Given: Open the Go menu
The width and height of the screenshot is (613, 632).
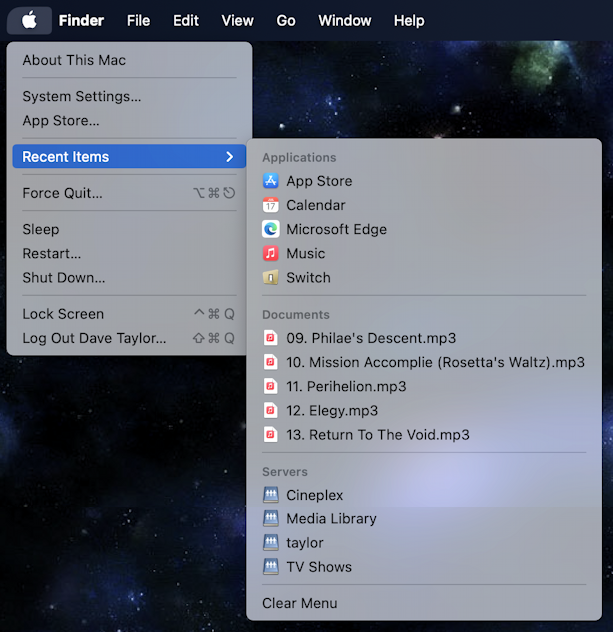Looking at the screenshot, I should pos(286,20).
